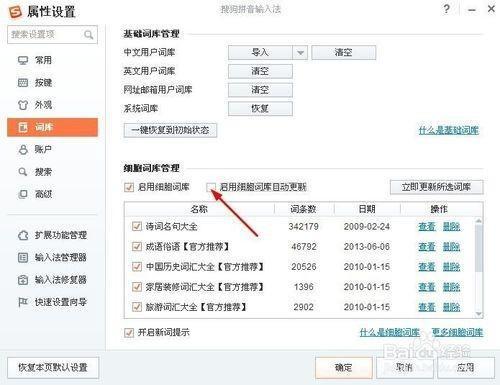Open the 常用 settings section
The image size is (500, 385).
pos(43,60)
